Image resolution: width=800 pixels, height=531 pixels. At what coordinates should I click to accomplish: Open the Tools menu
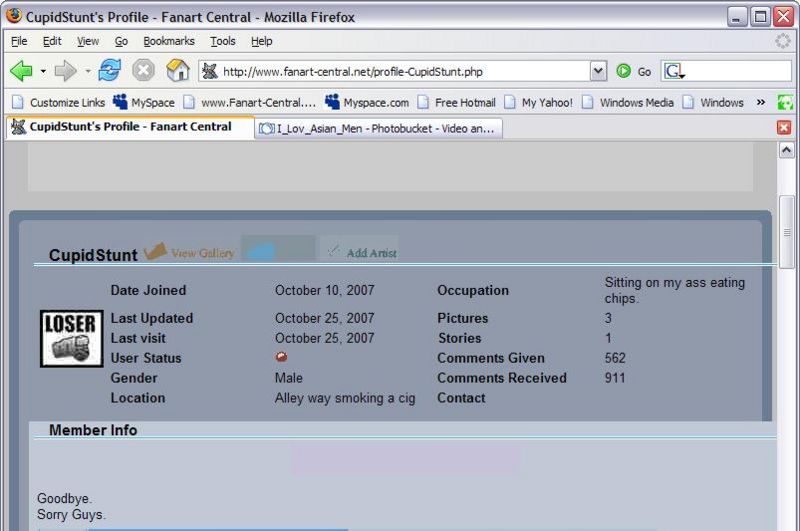222,41
